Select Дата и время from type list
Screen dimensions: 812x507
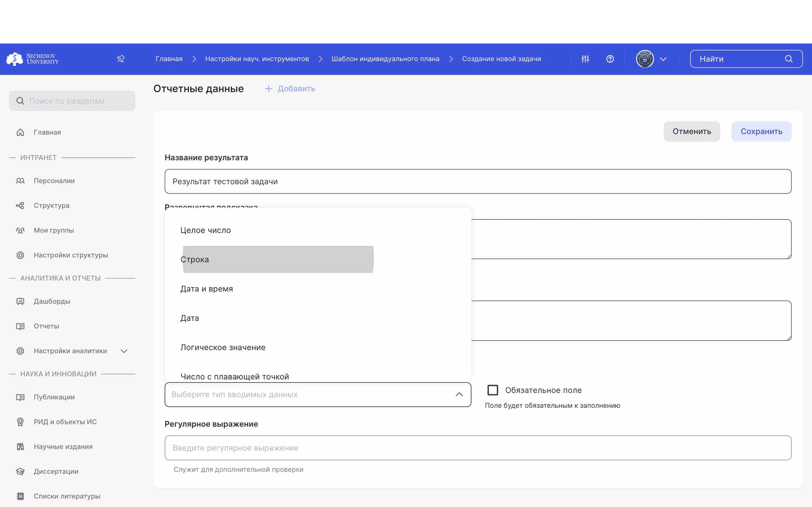click(x=207, y=288)
